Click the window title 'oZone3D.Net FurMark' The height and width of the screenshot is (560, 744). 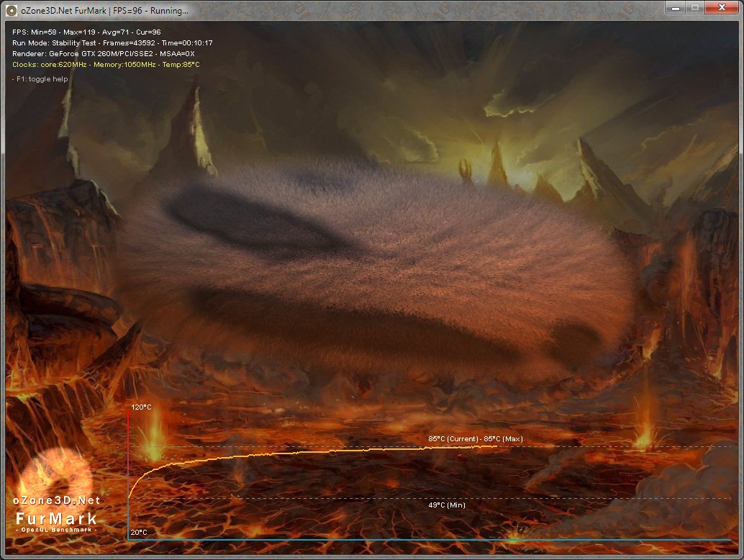click(63, 11)
